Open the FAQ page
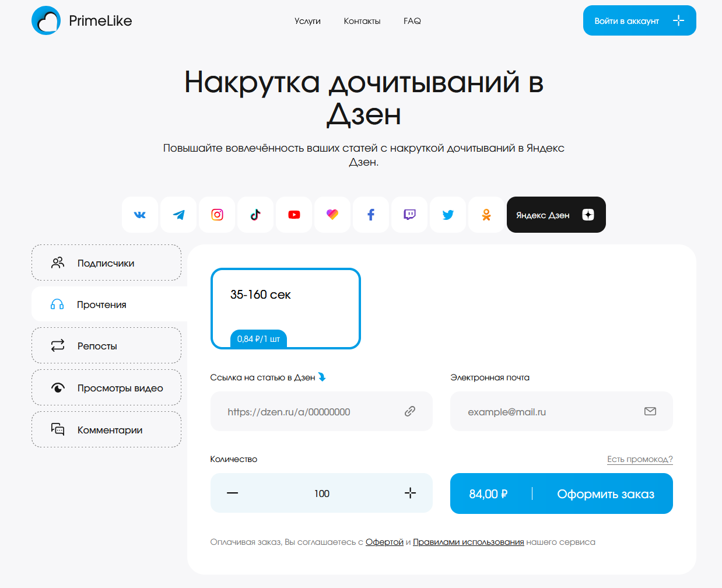The height and width of the screenshot is (588, 722). pos(412,21)
